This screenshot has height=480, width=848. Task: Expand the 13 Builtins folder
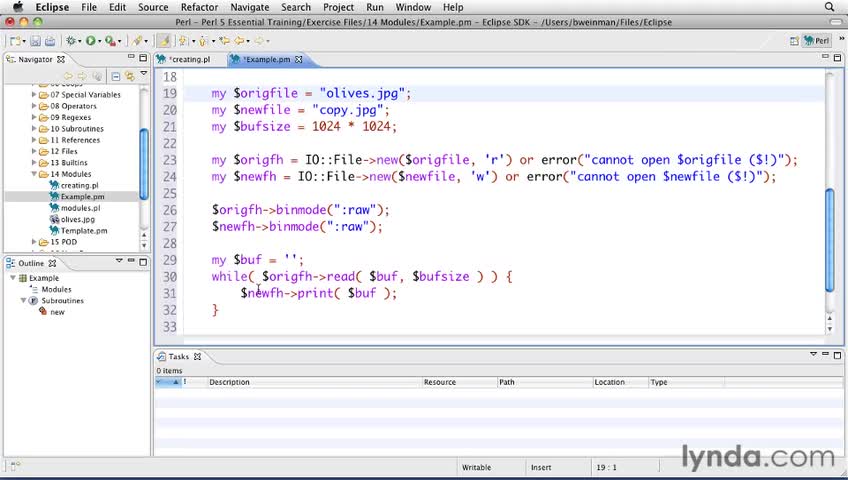(x=34, y=163)
